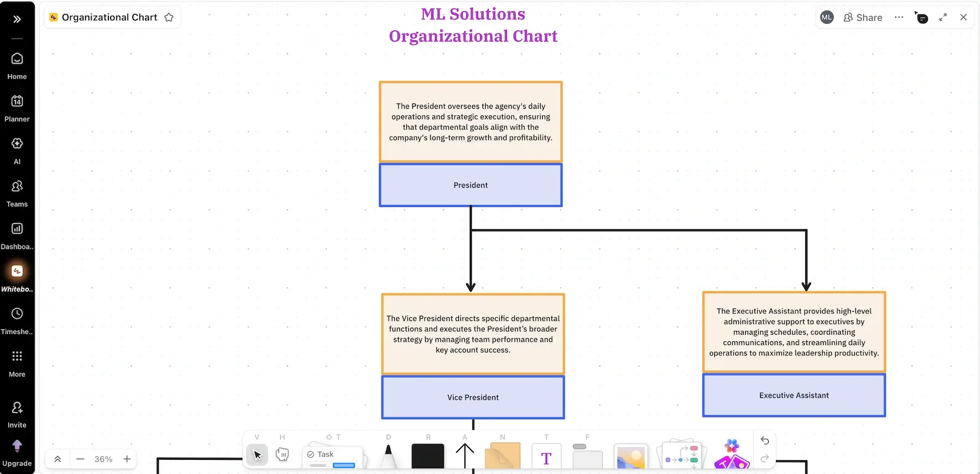
Task: Zoom in with the plus button
Action: coord(127,459)
